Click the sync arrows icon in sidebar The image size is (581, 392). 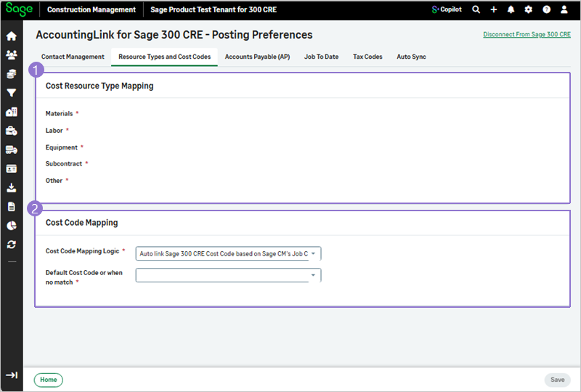pyautogui.click(x=12, y=245)
